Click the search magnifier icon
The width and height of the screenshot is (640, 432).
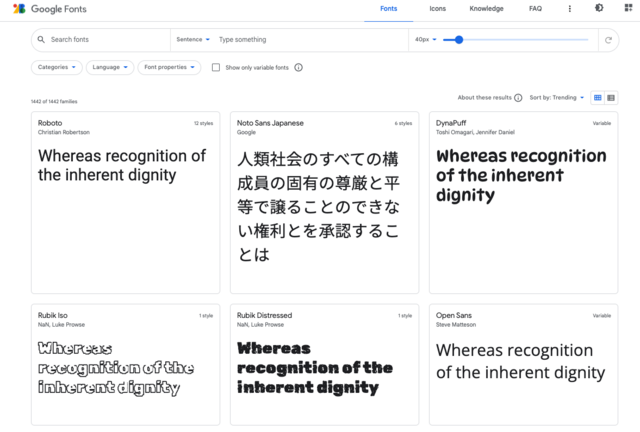click(41, 40)
